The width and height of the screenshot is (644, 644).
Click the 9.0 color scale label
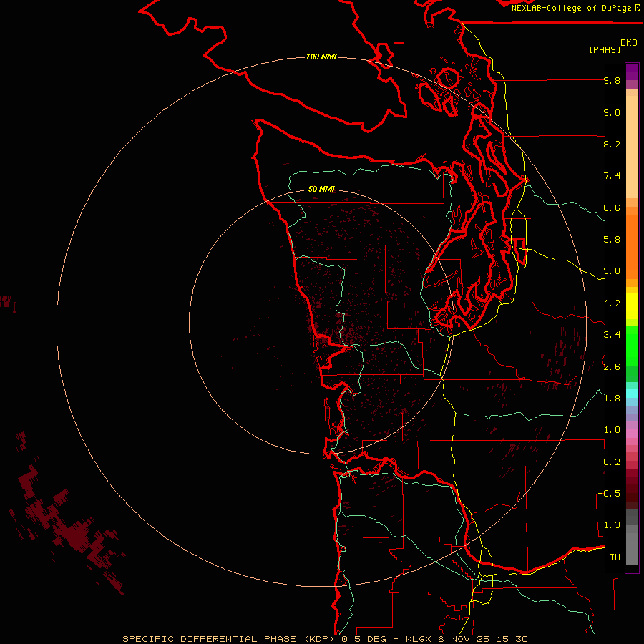612,112
